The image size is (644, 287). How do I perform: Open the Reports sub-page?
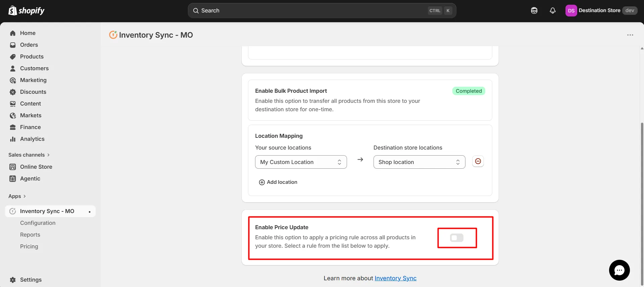tap(30, 235)
